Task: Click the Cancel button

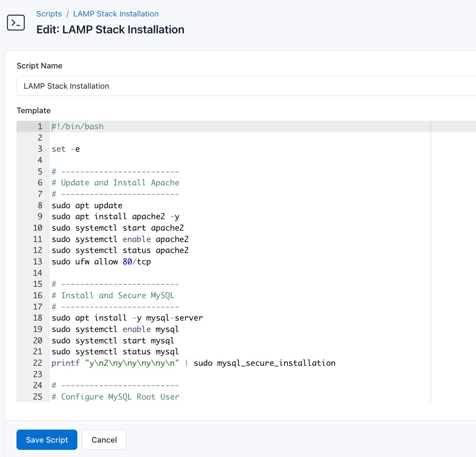Action: [x=104, y=439]
